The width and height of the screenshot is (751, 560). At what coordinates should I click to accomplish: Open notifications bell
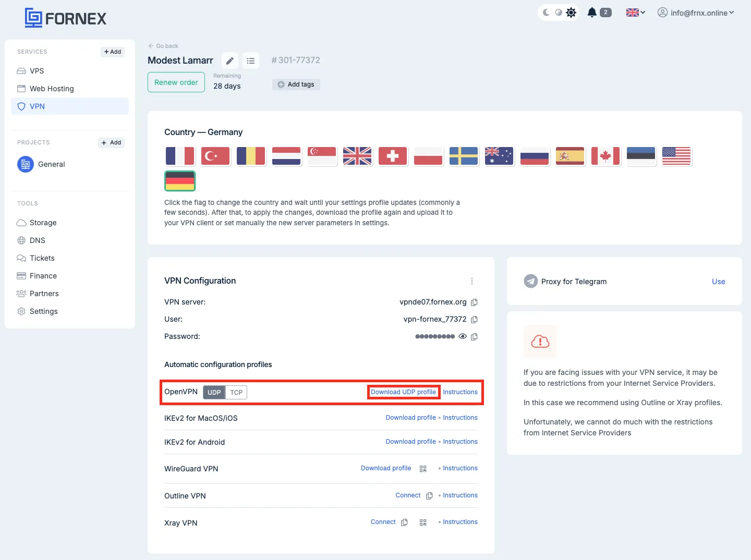coord(592,13)
